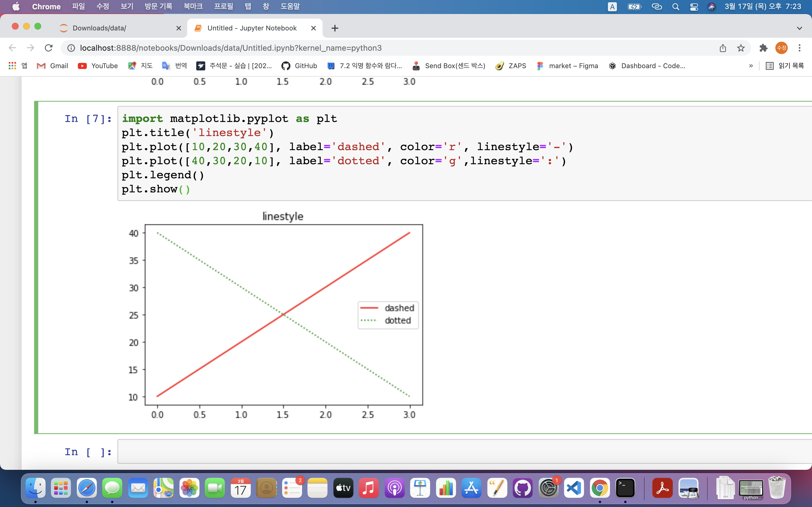Click the share page icon in address bar
Viewport: 812px width, 507px height.
(723, 48)
